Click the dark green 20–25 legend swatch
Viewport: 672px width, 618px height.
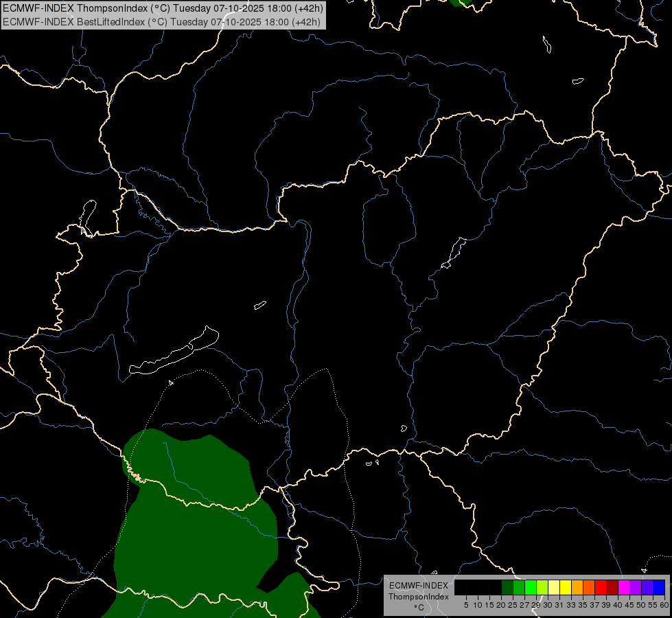click(x=507, y=587)
